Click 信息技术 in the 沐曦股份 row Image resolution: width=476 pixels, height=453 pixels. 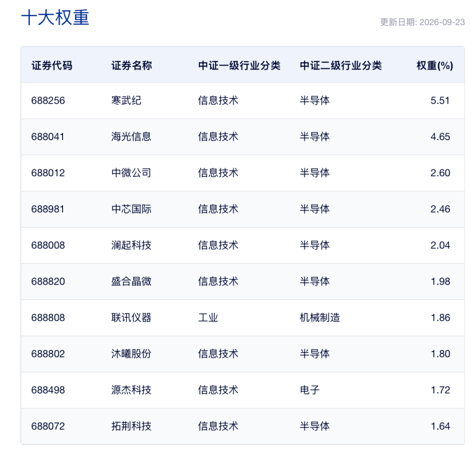pyautogui.click(x=218, y=354)
